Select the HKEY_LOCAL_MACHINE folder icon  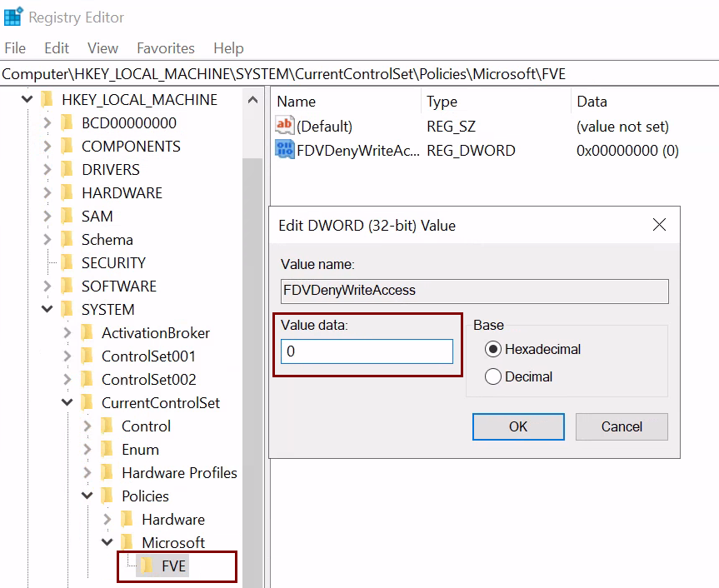(x=47, y=99)
